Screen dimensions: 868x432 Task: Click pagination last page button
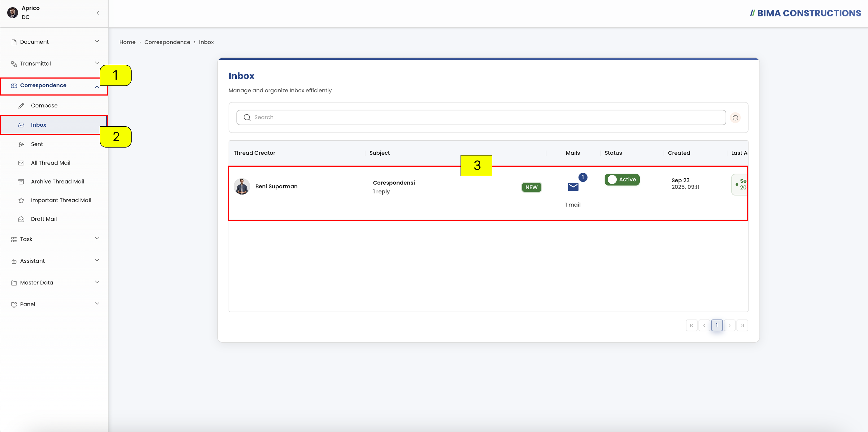tap(742, 325)
